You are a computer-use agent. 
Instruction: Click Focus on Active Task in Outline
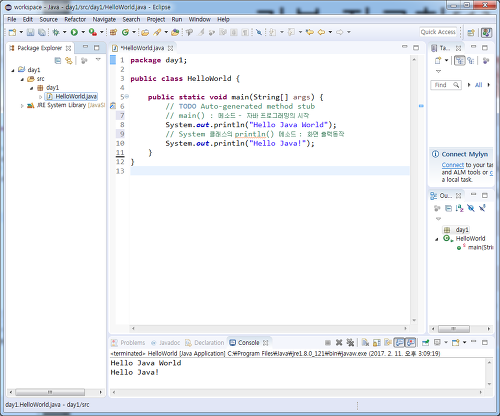click(437, 208)
